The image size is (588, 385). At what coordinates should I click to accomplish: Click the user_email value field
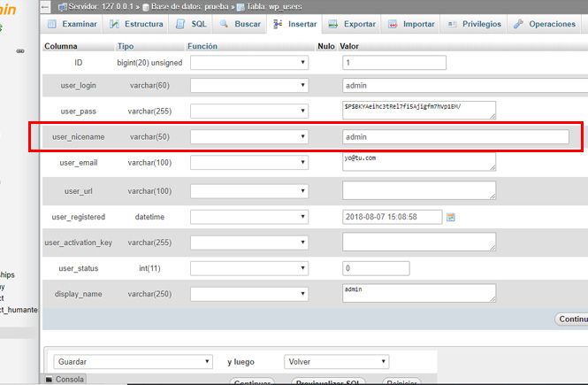point(419,161)
